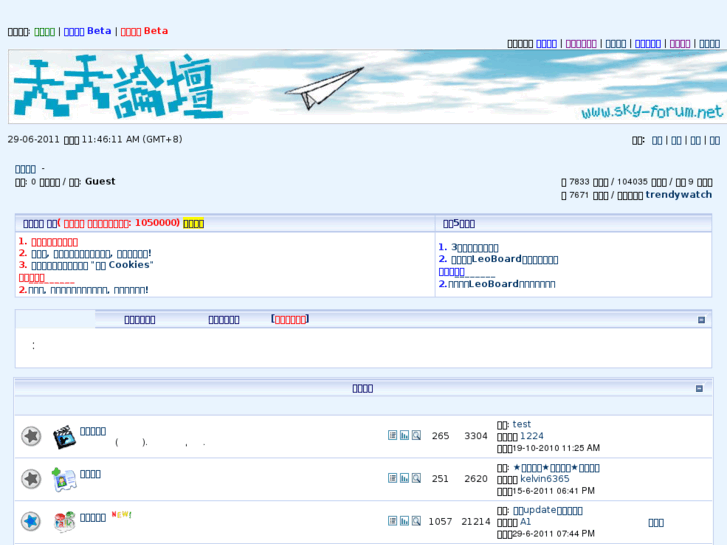Image resolution: width=727 pixels, height=545 pixels.
Task: Click the topic count 265
Action: coord(440,436)
